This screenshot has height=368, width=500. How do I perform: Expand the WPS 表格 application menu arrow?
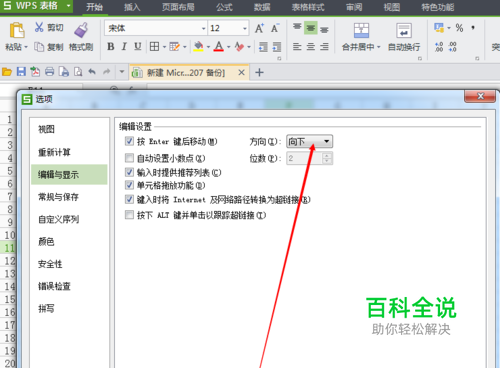[68, 6]
